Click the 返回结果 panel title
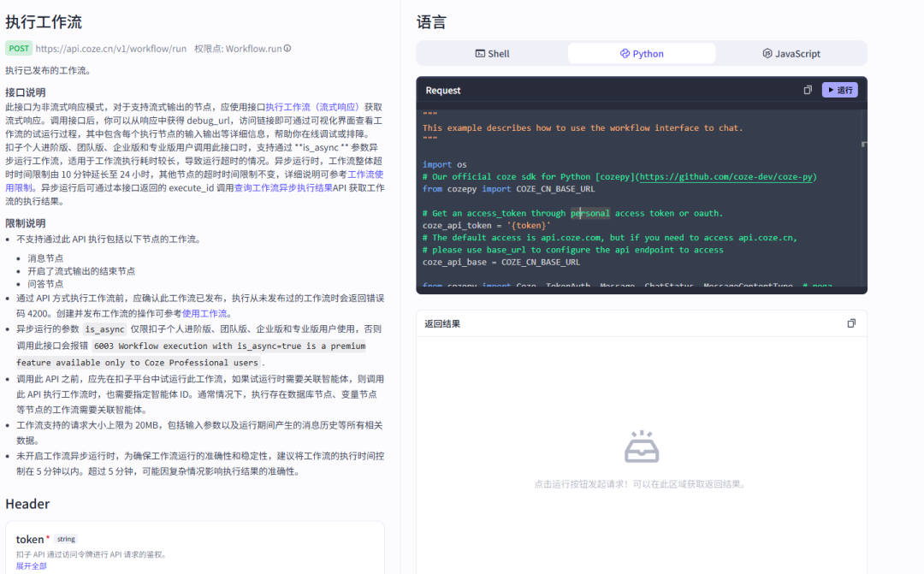 pyautogui.click(x=442, y=323)
